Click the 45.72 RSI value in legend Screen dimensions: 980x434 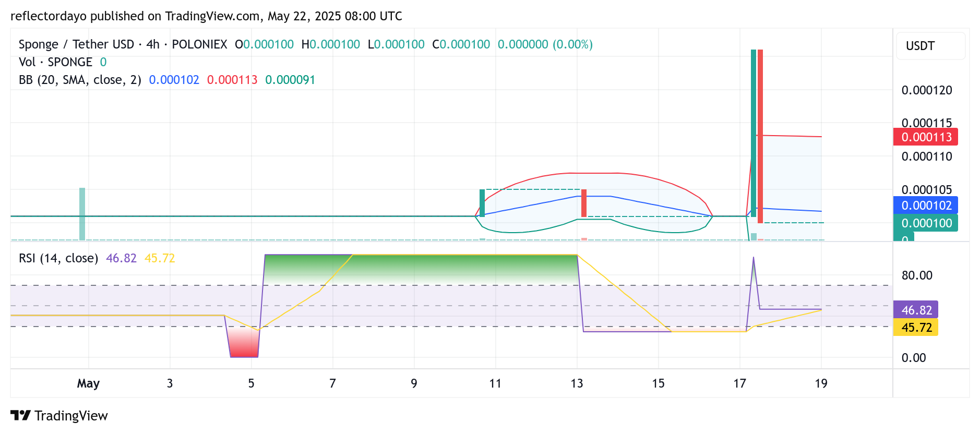(x=160, y=258)
